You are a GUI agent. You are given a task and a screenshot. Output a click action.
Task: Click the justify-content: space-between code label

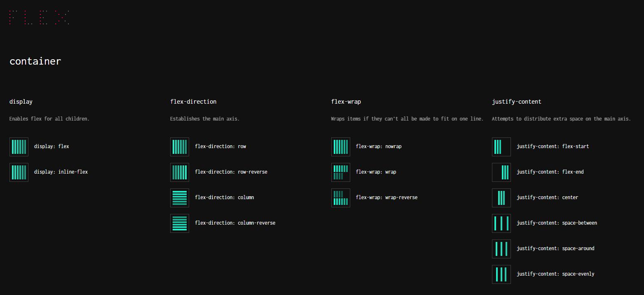(556, 223)
